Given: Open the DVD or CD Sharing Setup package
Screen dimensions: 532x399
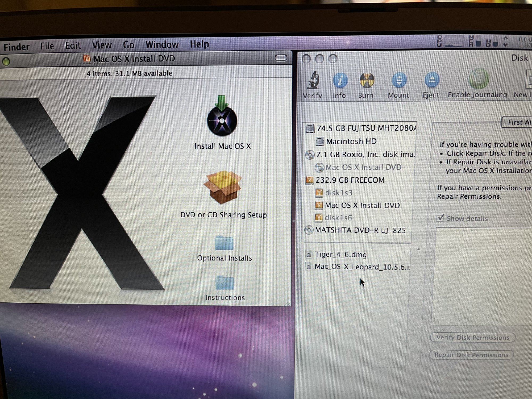Looking at the screenshot, I should 223,187.
